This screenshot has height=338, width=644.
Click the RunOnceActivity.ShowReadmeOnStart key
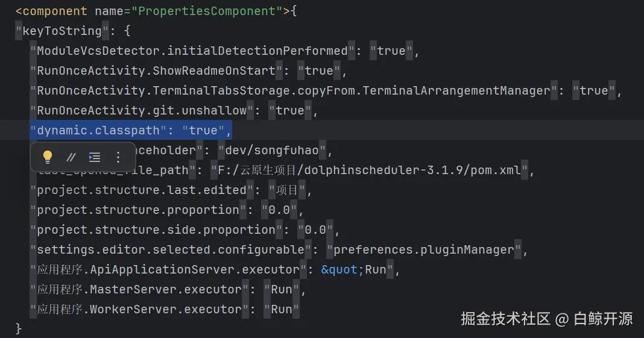(x=156, y=70)
